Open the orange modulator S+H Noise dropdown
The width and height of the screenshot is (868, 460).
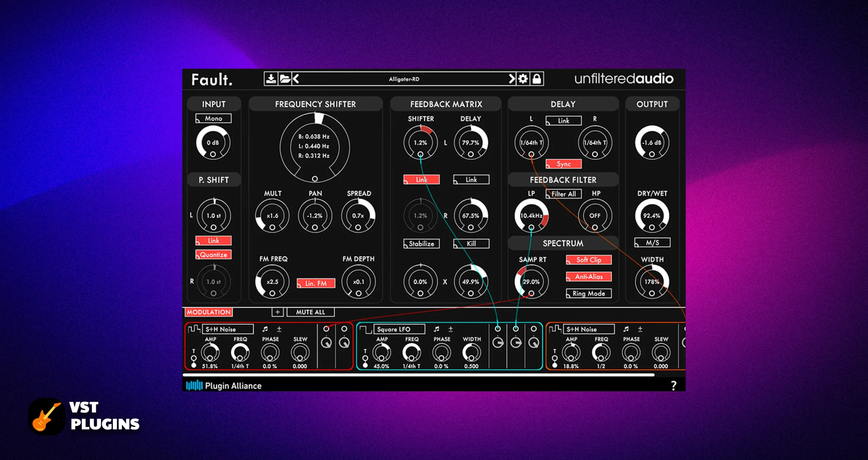tap(589, 329)
